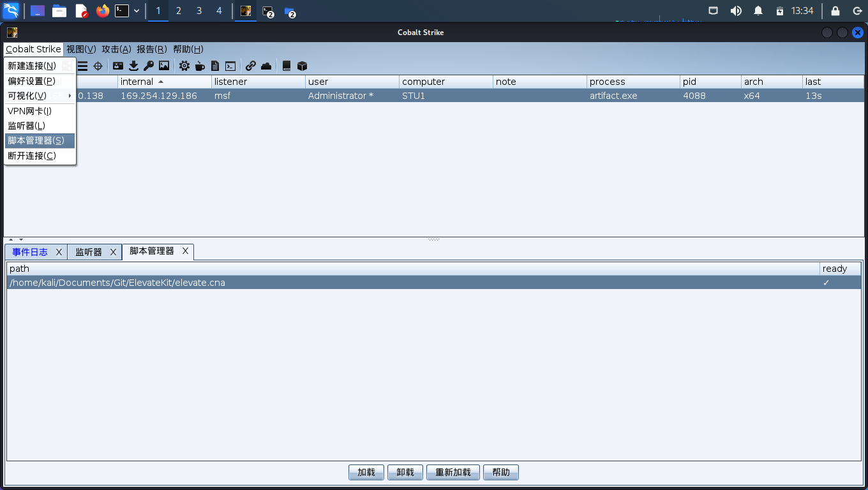Click the split pane collapse arrows
868x490 pixels.
[16, 239]
